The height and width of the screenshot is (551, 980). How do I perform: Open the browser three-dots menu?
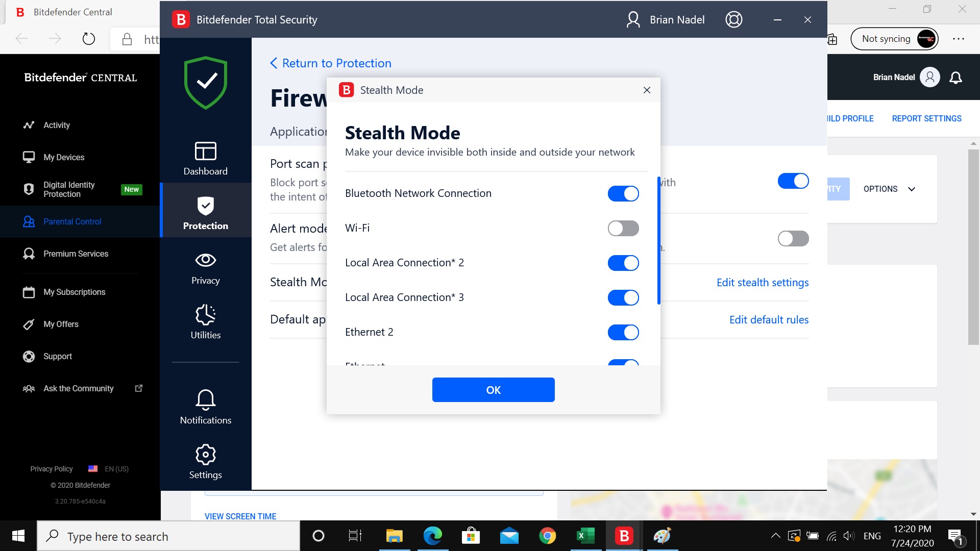point(958,39)
